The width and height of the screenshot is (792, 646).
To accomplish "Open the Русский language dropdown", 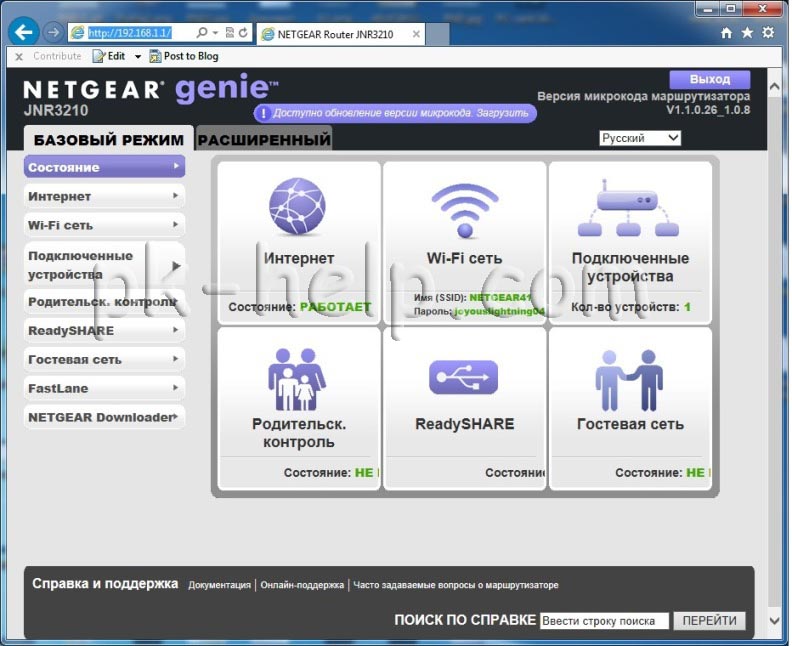I will click(640, 138).
